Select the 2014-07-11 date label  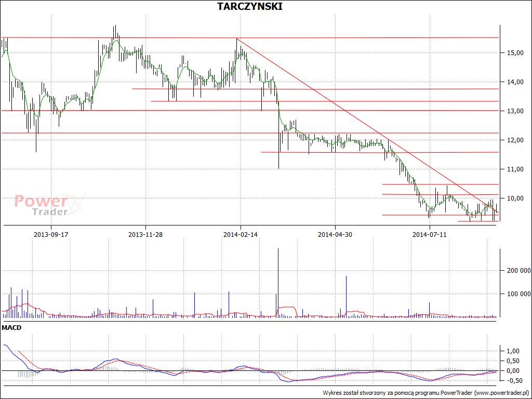coord(430,234)
